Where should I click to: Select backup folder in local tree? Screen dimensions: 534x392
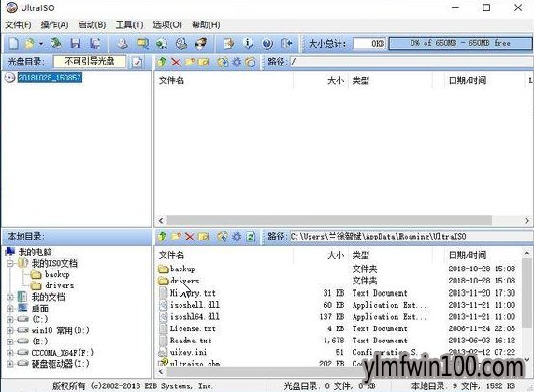point(57,274)
